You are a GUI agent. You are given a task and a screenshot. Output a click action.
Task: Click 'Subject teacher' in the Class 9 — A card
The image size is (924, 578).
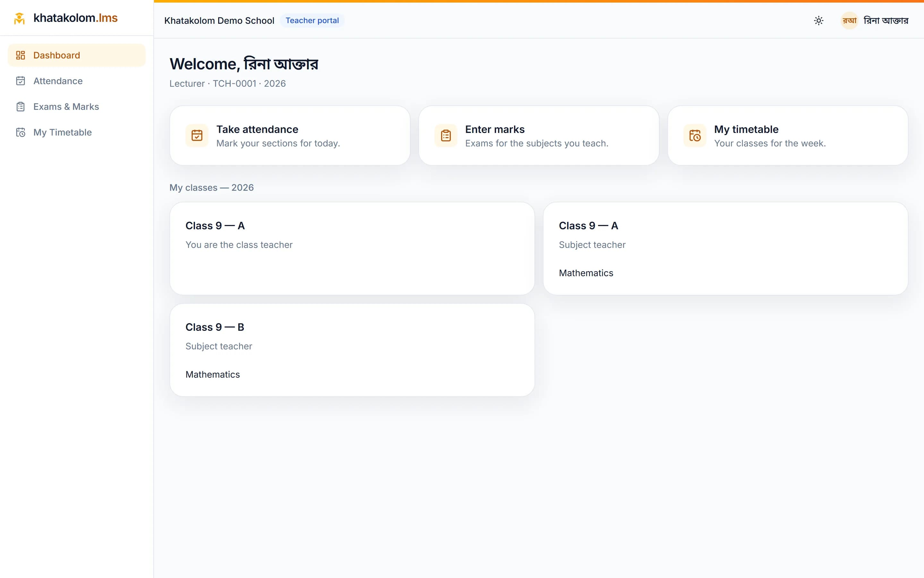(592, 245)
